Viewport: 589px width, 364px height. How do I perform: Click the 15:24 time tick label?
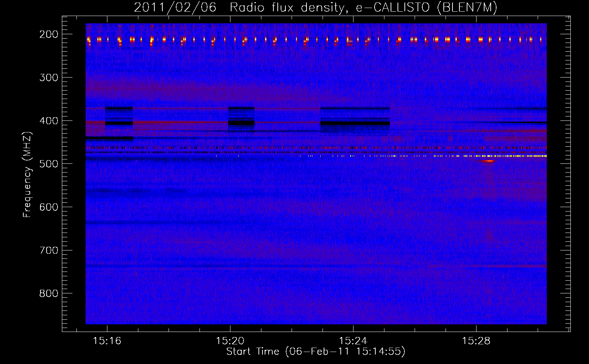[x=353, y=341]
